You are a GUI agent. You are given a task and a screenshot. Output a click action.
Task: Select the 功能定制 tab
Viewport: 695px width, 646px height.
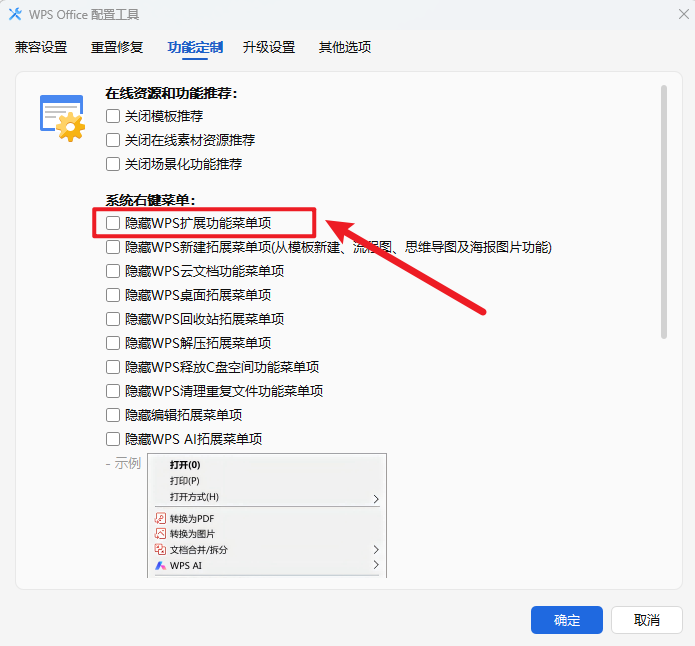point(195,47)
